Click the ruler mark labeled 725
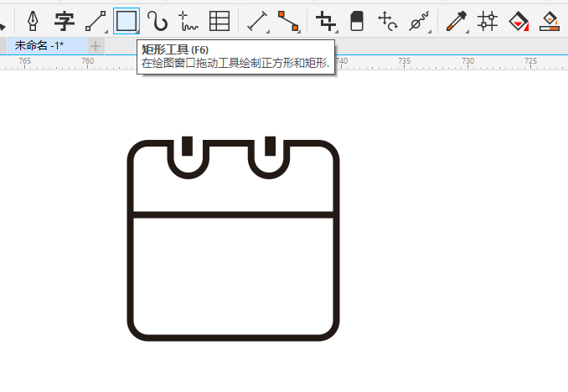Viewport: 568px width, 392px height. point(530,61)
